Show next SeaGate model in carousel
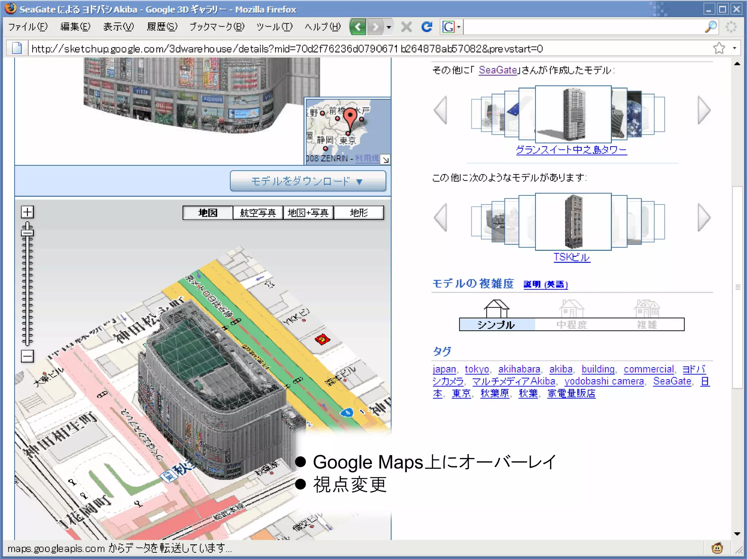Image resolution: width=747 pixels, height=560 pixels. click(x=704, y=110)
